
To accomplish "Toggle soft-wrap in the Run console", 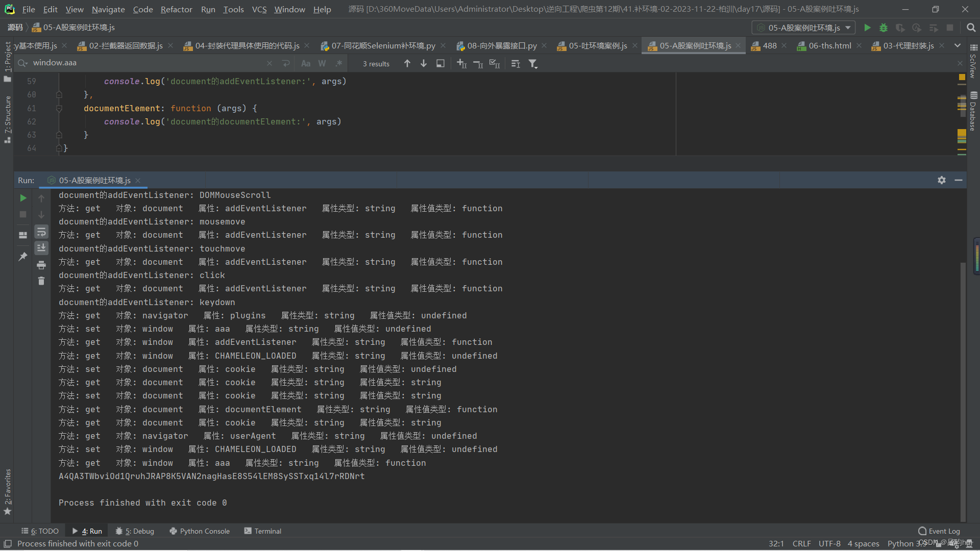I will [x=41, y=232].
